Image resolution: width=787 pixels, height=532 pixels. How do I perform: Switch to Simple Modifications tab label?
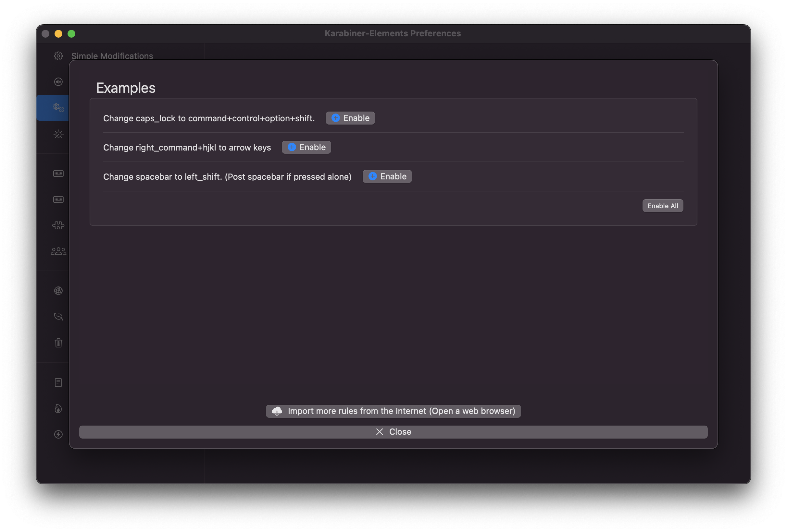point(112,56)
